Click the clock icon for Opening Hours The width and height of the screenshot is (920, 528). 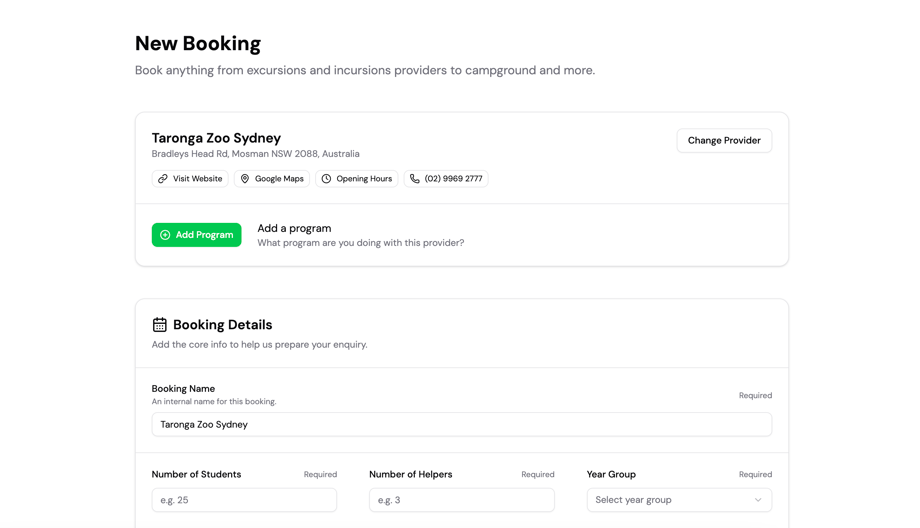click(326, 179)
